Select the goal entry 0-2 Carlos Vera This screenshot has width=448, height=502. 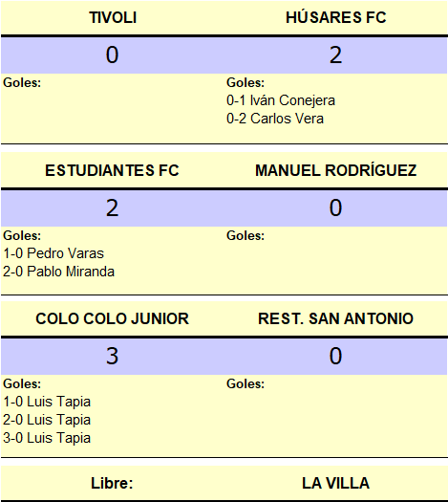coord(275,119)
